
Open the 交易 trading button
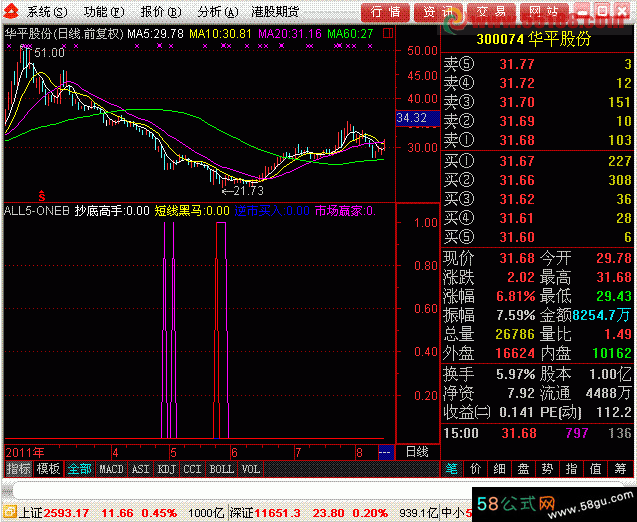click(x=491, y=12)
